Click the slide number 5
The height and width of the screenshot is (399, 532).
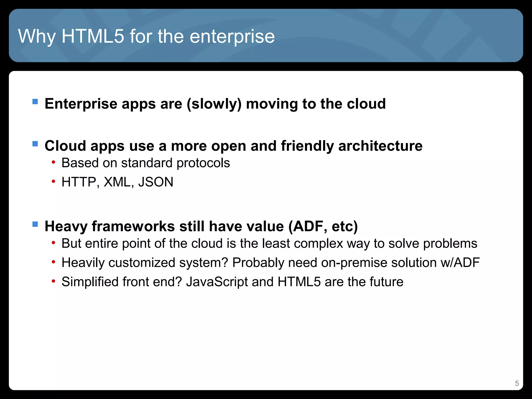[517, 383]
